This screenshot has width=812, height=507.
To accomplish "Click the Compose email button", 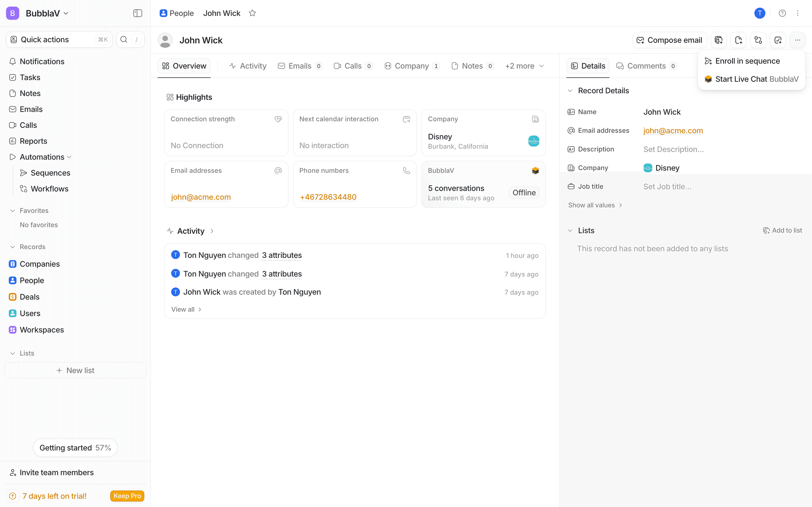I will [670, 40].
